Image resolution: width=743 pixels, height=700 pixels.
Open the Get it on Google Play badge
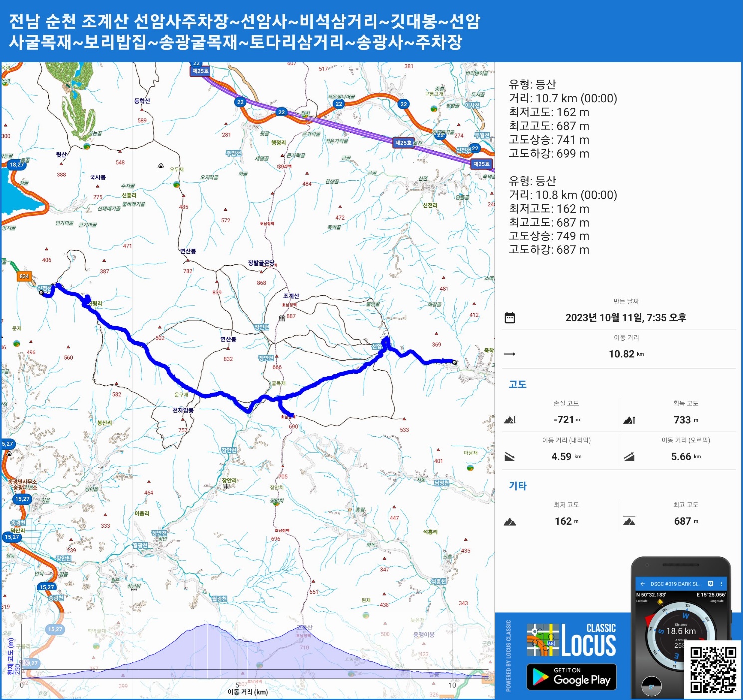(x=572, y=677)
